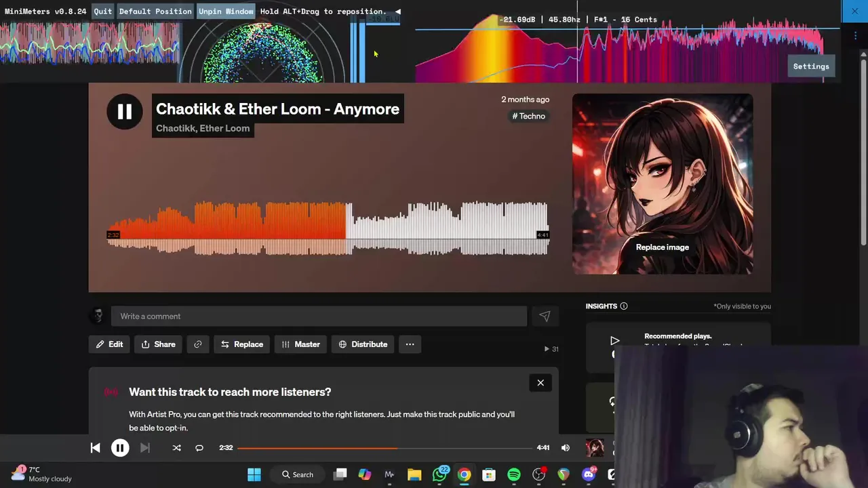Skip to the previous track
The image size is (868, 488).
click(95, 448)
